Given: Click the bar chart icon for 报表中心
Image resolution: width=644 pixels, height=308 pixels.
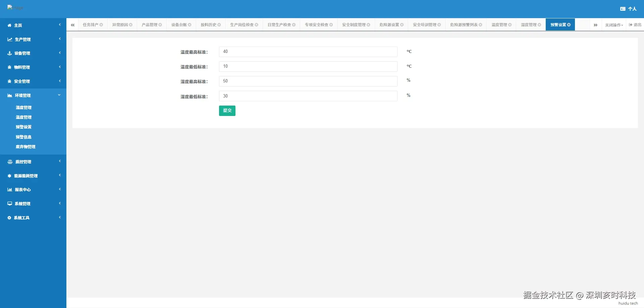Looking at the screenshot, I should pyautogui.click(x=10, y=190).
